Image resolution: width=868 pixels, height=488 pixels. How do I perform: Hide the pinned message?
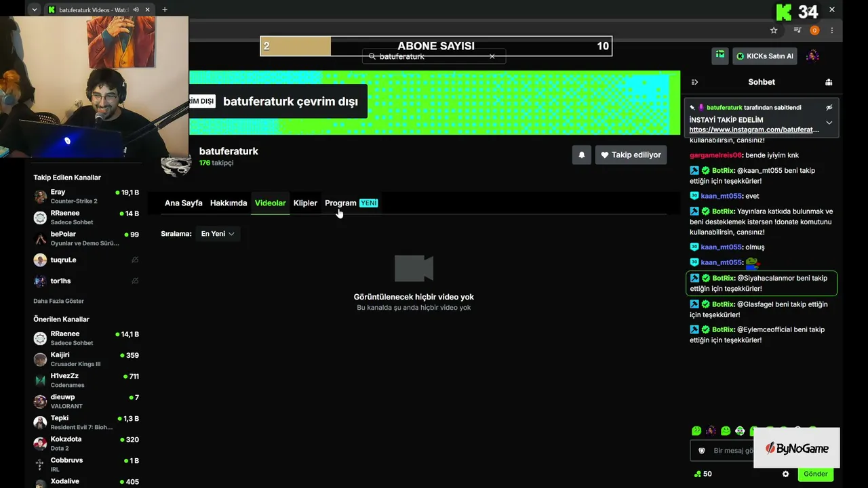click(x=829, y=108)
